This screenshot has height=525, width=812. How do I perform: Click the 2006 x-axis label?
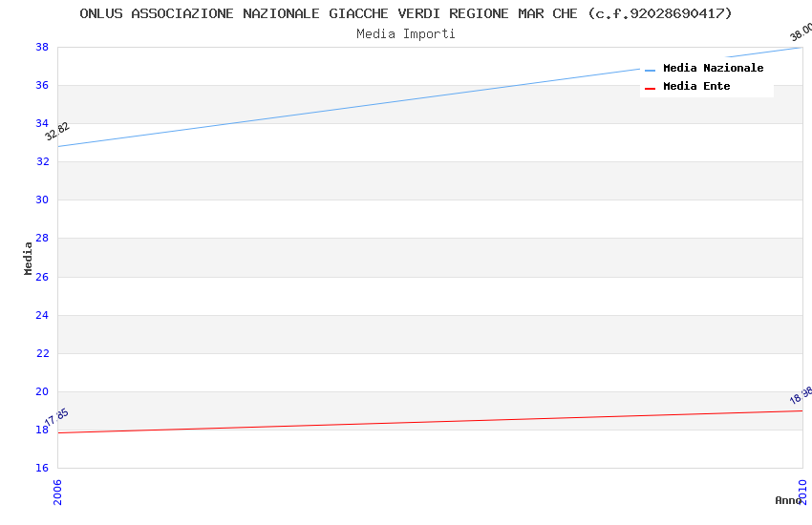(57, 492)
